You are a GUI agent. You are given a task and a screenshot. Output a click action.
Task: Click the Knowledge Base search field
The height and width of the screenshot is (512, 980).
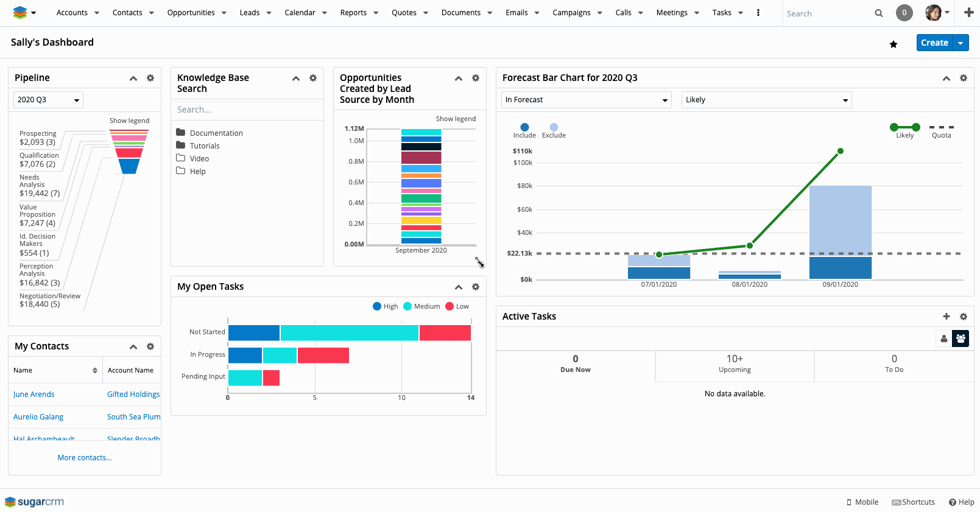[247, 110]
